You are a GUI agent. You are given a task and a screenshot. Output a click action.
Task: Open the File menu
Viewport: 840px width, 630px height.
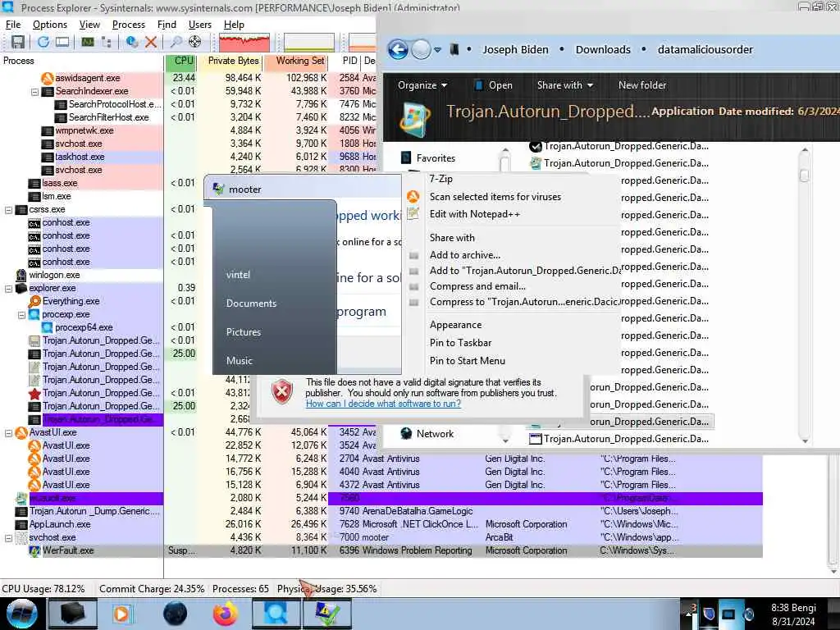(13, 25)
